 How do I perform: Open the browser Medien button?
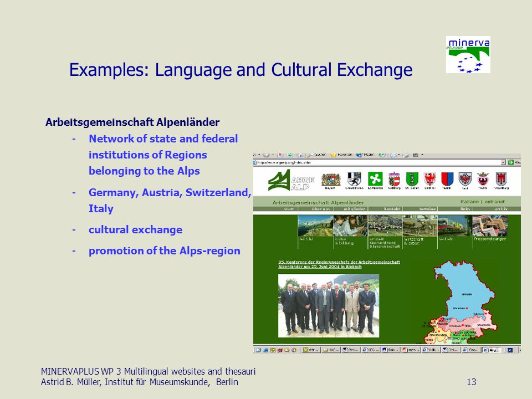tap(365, 155)
